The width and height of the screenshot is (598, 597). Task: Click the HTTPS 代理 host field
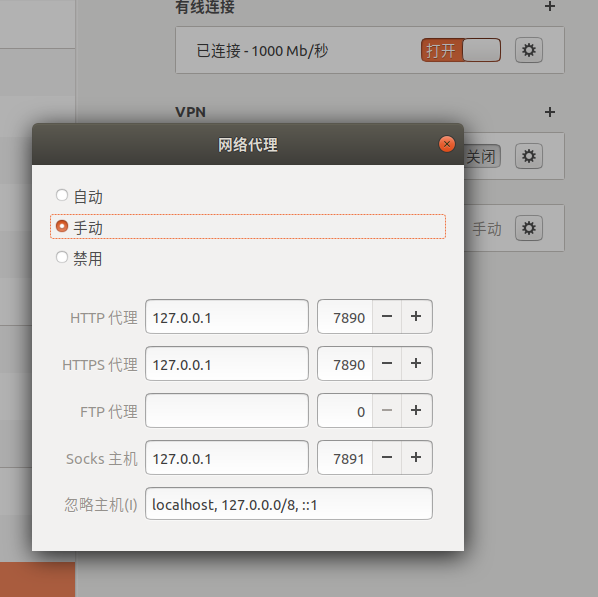pyautogui.click(x=227, y=364)
